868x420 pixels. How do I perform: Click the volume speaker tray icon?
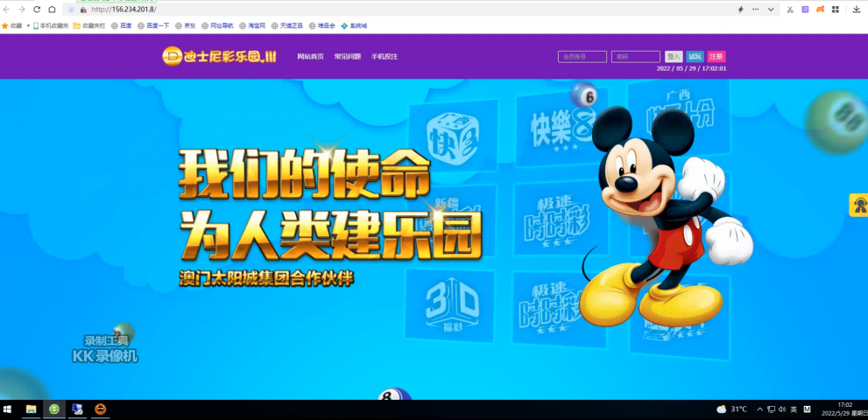tap(782, 409)
